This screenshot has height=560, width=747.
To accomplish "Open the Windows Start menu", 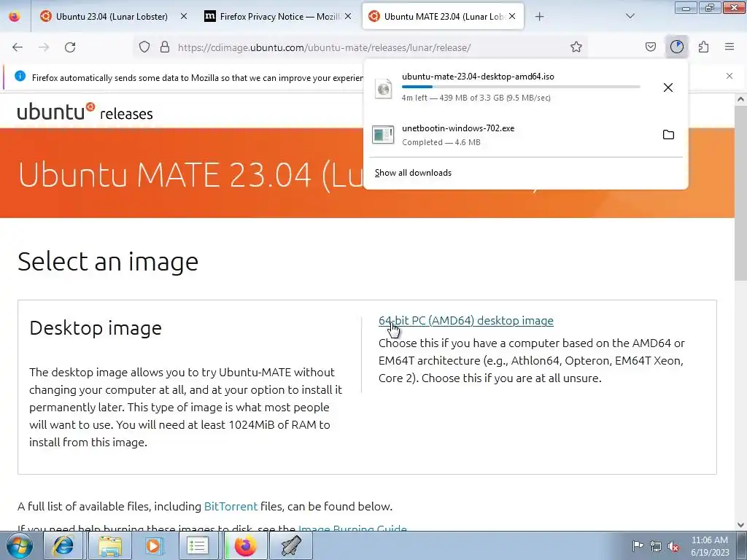I will pos(20,545).
